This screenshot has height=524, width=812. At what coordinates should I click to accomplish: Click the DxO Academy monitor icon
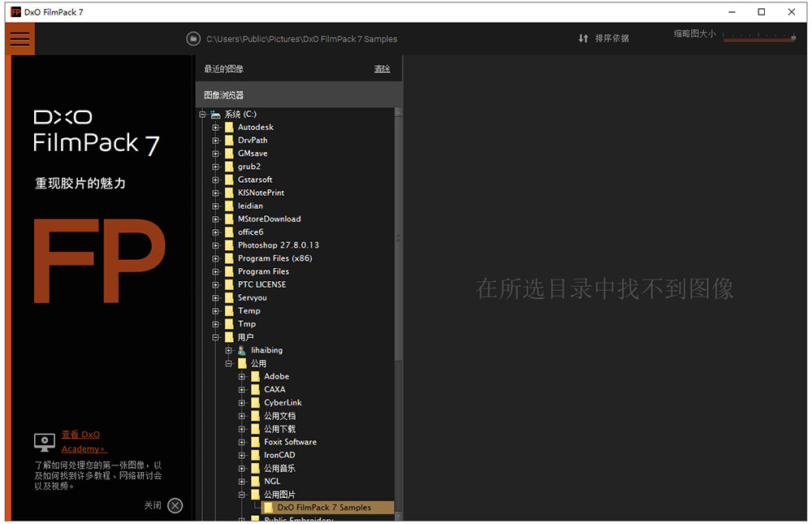pyautogui.click(x=45, y=442)
